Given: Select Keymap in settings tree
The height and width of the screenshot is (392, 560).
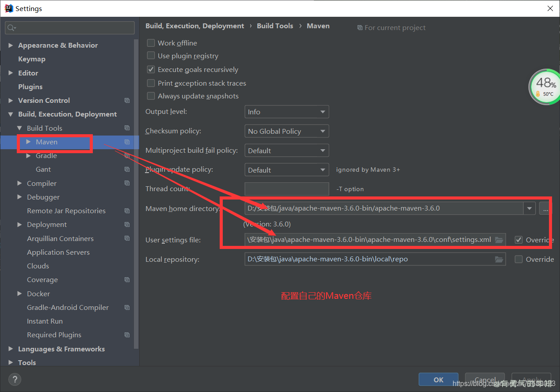Looking at the screenshot, I should tap(32, 59).
